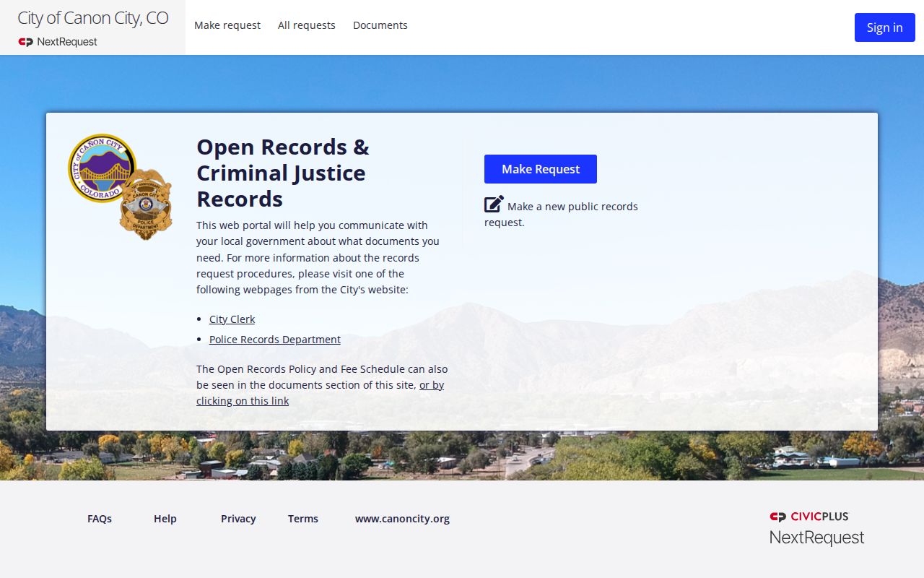
Task: Click the City of Canon City seal logo
Action: click(102, 168)
